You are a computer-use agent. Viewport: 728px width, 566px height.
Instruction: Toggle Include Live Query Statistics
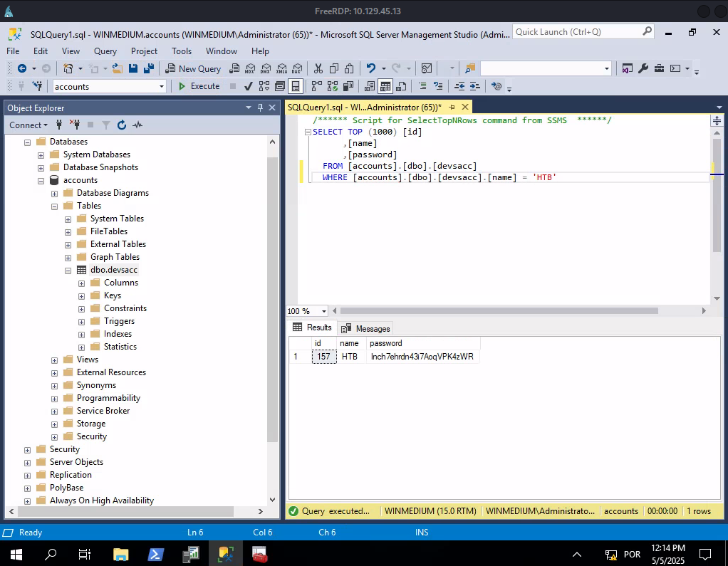click(333, 86)
